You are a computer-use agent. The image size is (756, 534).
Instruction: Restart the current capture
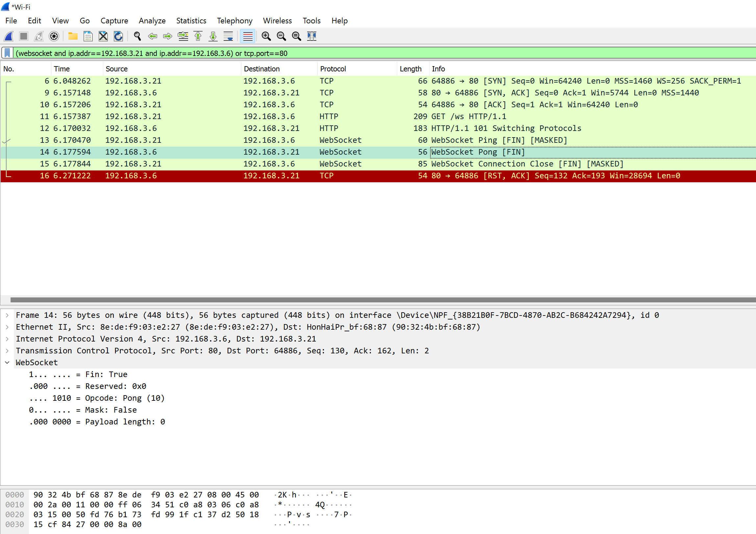(38, 36)
